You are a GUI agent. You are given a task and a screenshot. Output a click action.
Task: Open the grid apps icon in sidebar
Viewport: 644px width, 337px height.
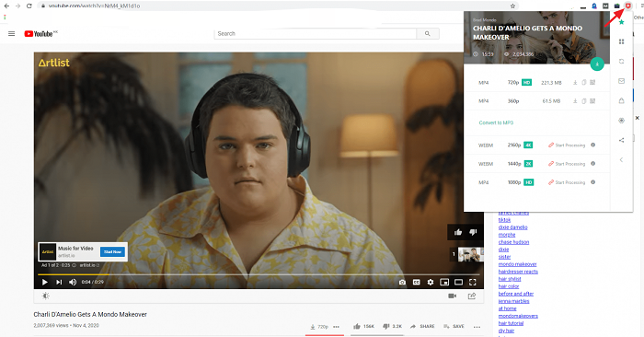(621, 41)
